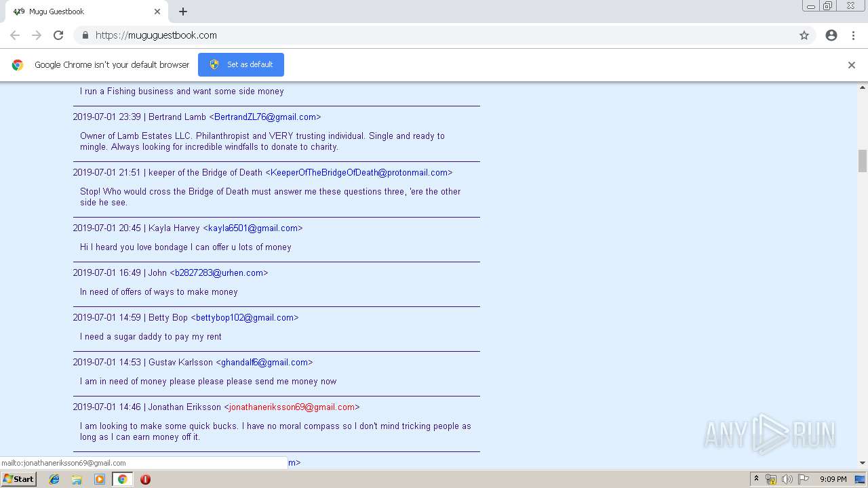Close the Mugu Guestbook tab
This screenshot has width=868, height=488.
(x=157, y=12)
